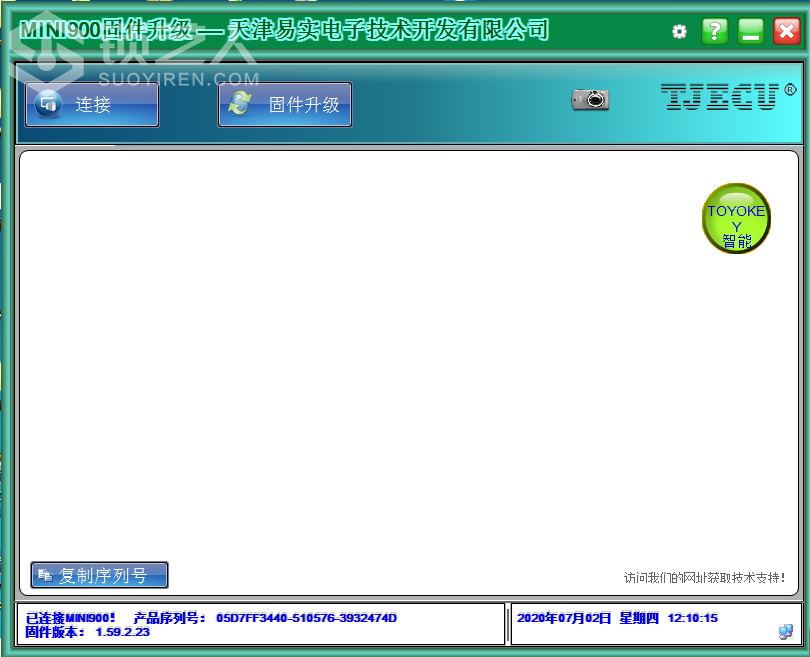Take a screenshot with the camera icon

point(590,99)
